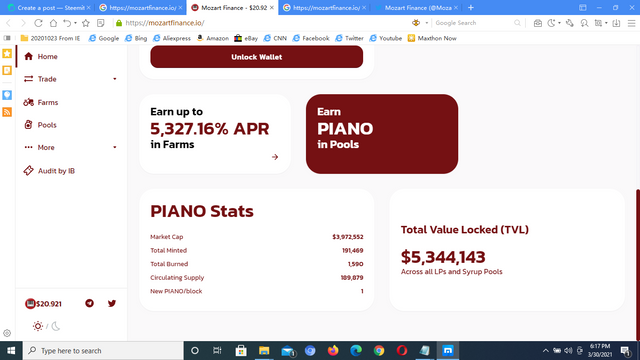Open the Amazon bookmark
This screenshot has width=640, height=360.
[213, 38]
